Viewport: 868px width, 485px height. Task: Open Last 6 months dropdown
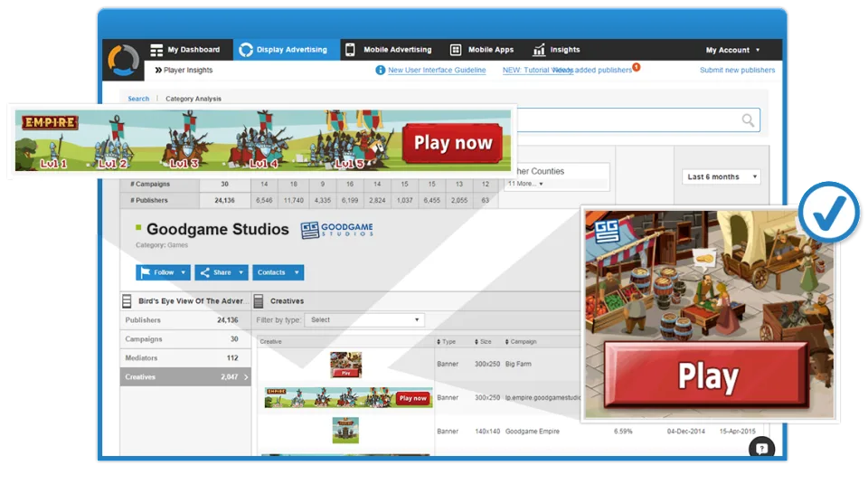click(x=722, y=176)
